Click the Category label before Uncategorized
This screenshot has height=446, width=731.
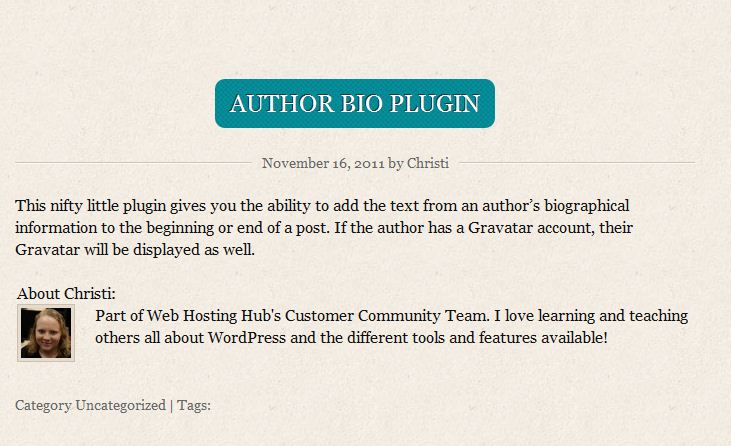43,405
